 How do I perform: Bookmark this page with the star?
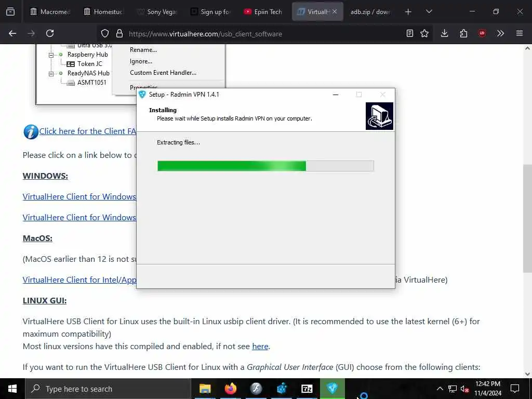[424, 33]
